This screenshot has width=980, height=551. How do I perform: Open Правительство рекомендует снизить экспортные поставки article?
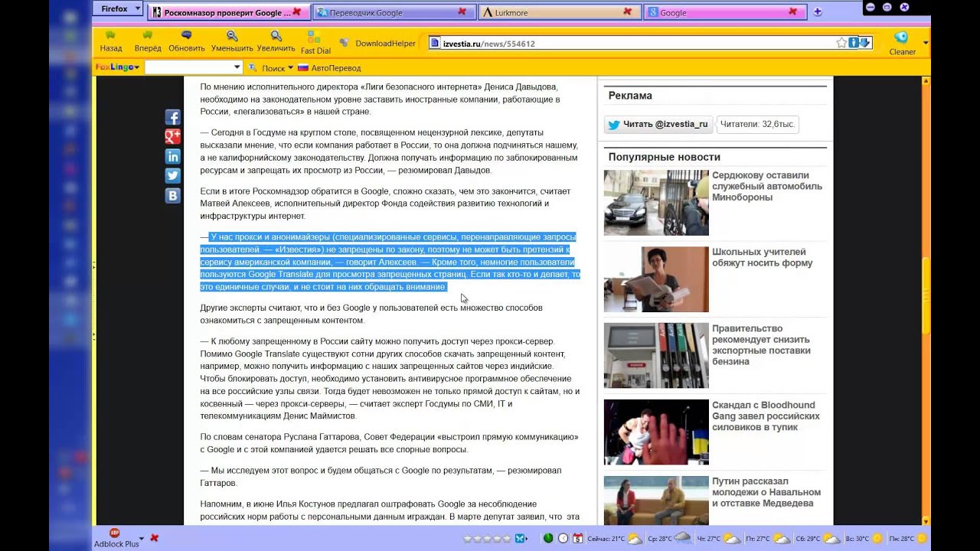761,345
